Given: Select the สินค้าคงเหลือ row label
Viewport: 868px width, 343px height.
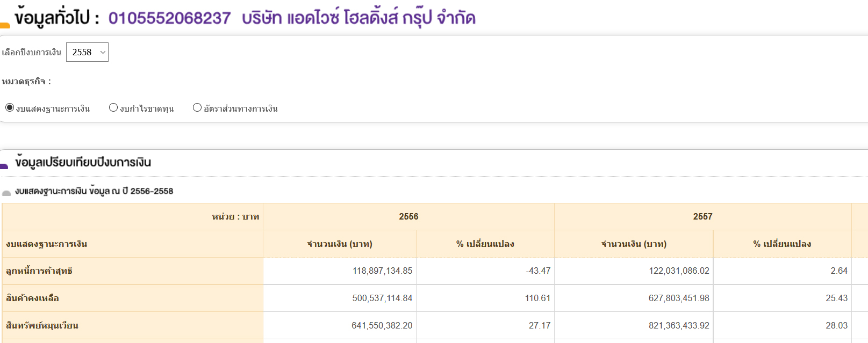Looking at the screenshot, I should (32, 298).
